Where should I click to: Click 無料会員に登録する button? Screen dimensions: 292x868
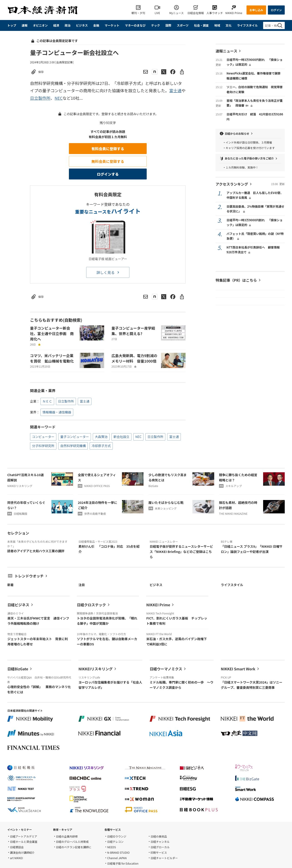tap(108, 162)
